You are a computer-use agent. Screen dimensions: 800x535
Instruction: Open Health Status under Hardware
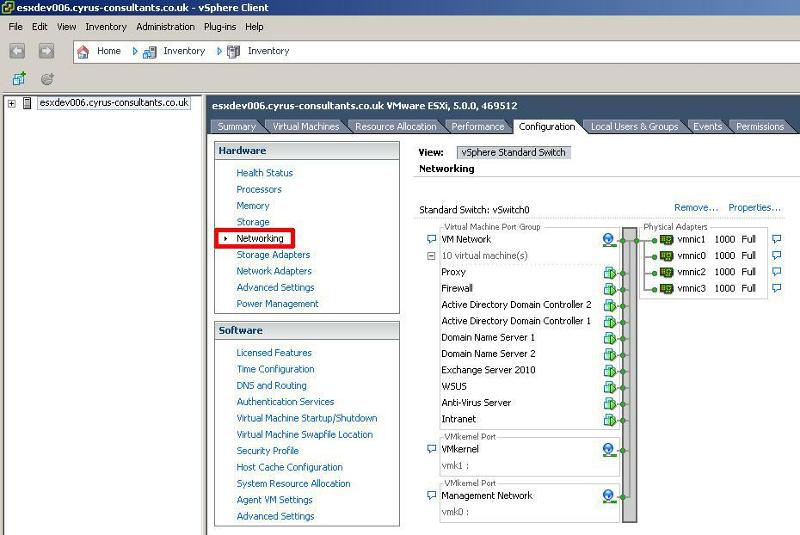pyautogui.click(x=264, y=173)
